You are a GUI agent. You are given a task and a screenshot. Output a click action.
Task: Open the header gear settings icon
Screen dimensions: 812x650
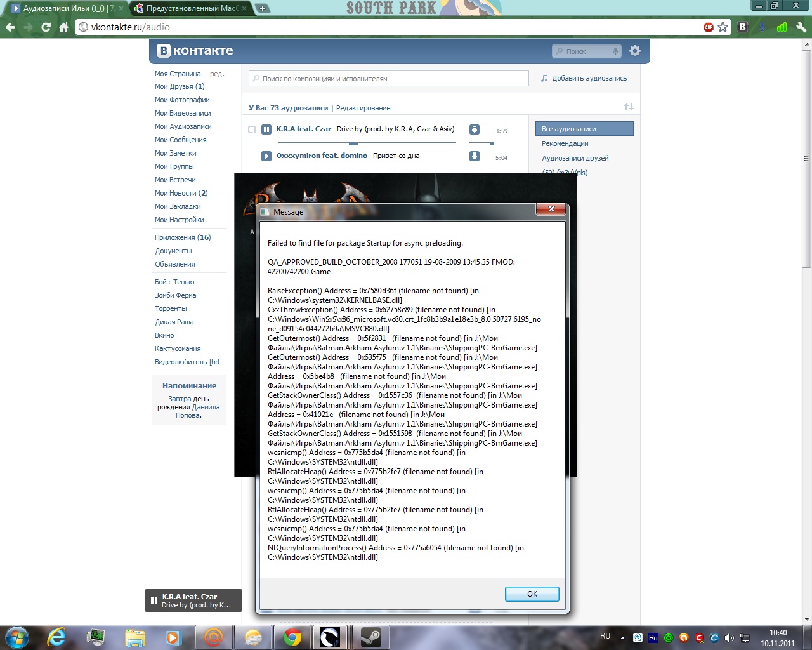tap(635, 51)
